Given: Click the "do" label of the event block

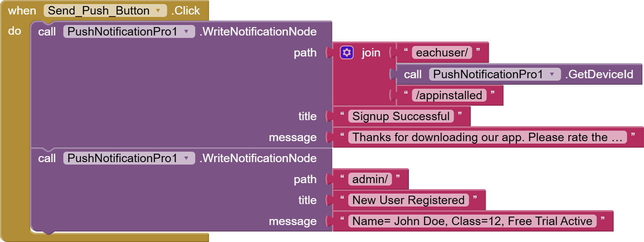Looking at the screenshot, I should tap(15, 31).
